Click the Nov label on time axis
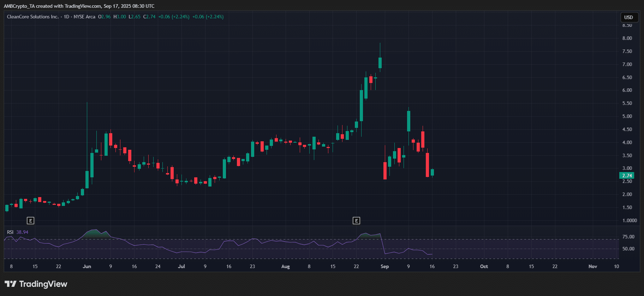Screen dimensions: 644x296 click(x=592, y=266)
